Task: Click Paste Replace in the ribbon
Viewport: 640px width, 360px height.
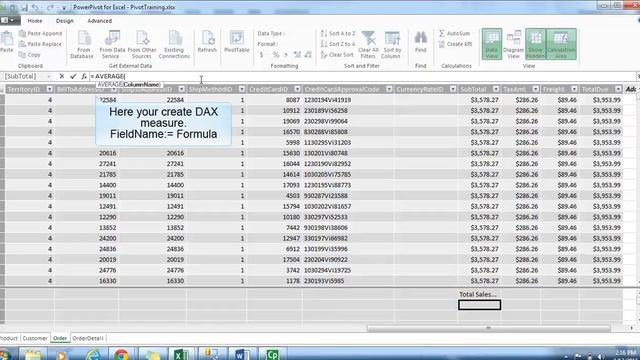Action: 40,44
